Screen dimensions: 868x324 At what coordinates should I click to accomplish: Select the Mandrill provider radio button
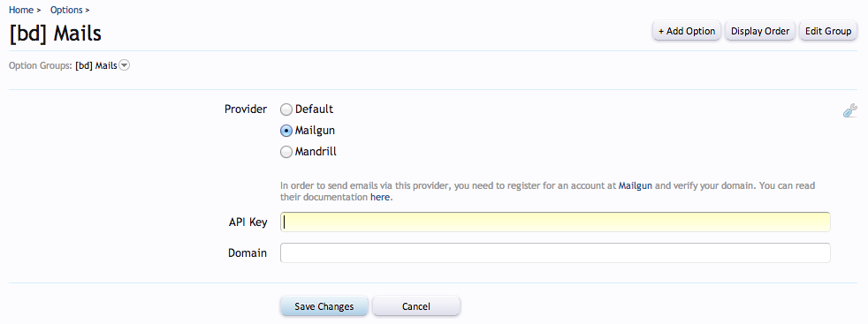tap(286, 152)
